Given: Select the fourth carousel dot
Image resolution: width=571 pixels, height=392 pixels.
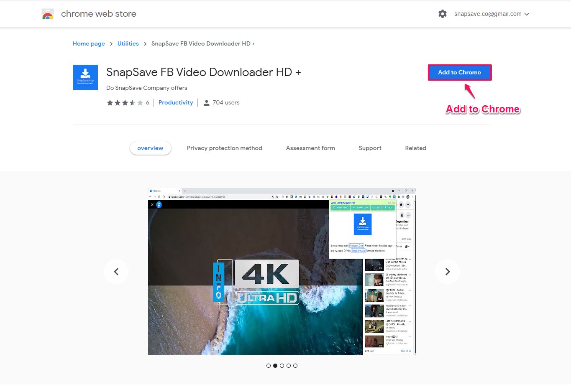Looking at the screenshot, I should click(289, 366).
